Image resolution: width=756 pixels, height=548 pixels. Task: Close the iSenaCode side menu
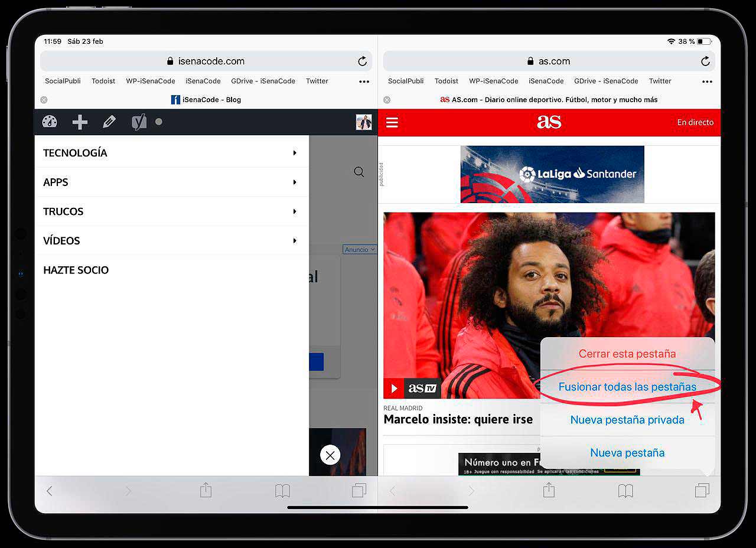click(330, 455)
